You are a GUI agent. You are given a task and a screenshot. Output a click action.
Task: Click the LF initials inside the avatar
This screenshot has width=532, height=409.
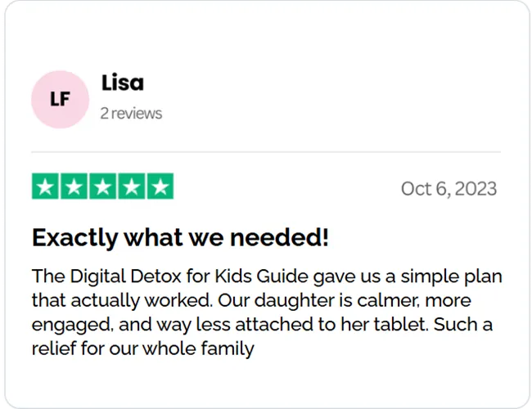click(60, 99)
